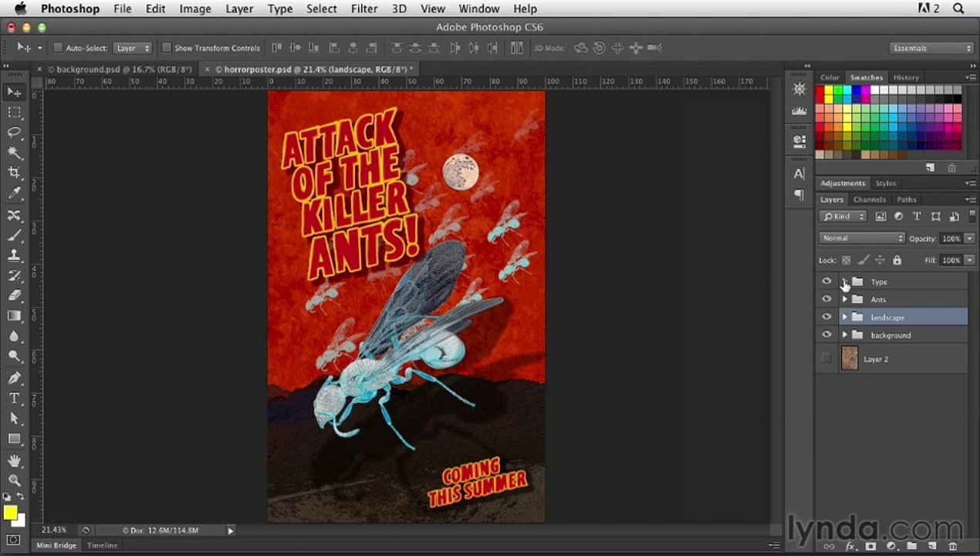Select the Eraser tool

[15, 296]
